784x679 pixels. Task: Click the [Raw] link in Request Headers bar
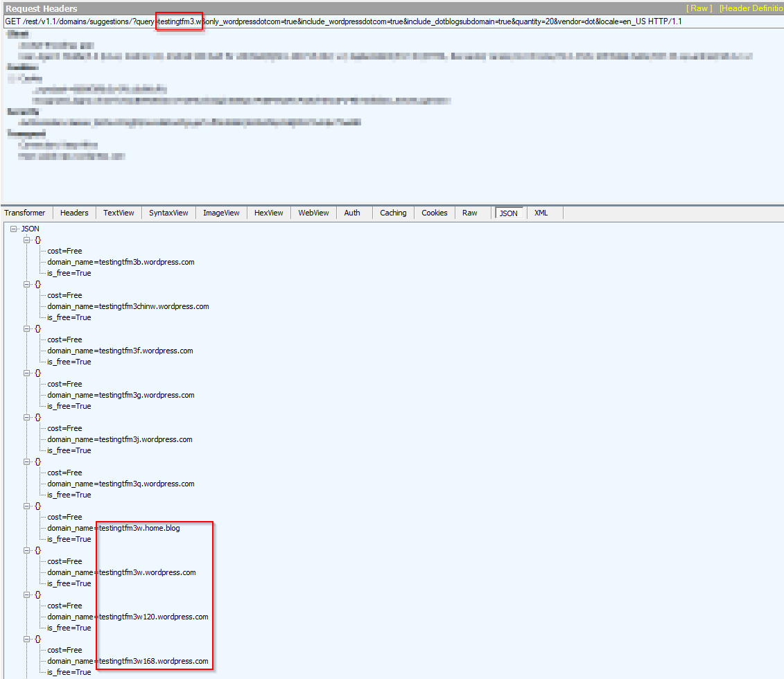tap(699, 8)
